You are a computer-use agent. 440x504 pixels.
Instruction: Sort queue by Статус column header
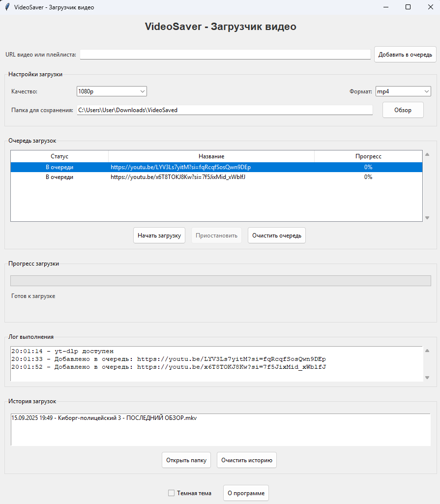(x=59, y=156)
